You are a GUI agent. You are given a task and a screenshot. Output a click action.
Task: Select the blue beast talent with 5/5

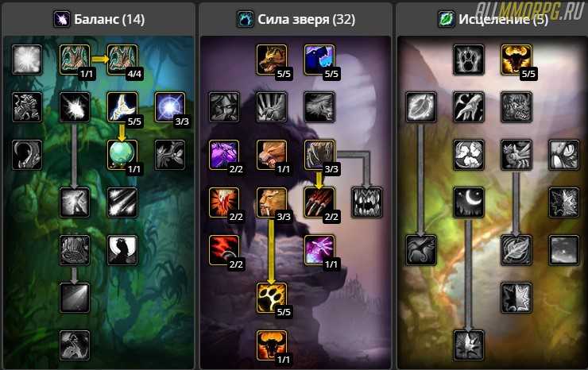click(319, 60)
